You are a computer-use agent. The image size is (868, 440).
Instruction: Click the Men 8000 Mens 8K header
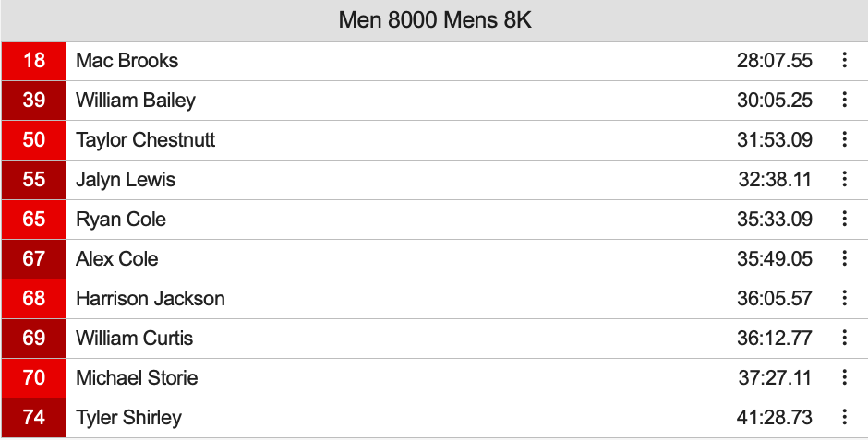pos(434,20)
